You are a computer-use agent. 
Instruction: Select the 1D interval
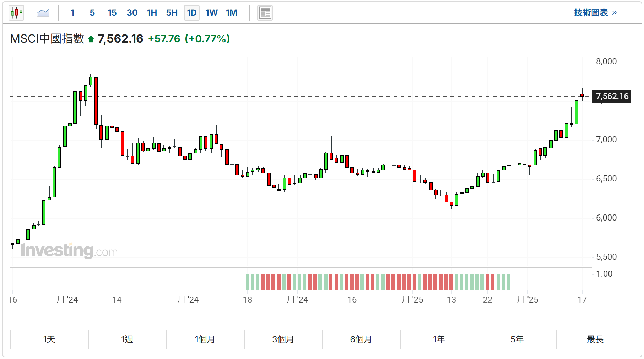[x=192, y=13]
